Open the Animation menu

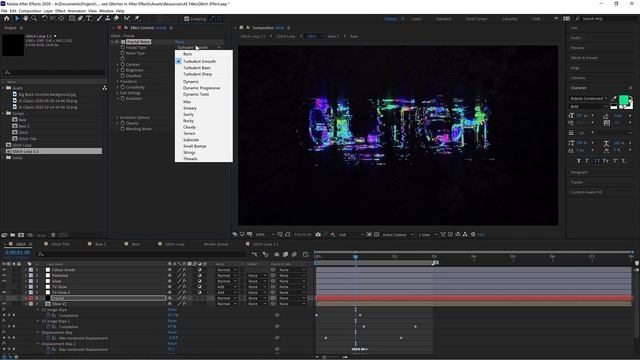pyautogui.click(x=76, y=11)
